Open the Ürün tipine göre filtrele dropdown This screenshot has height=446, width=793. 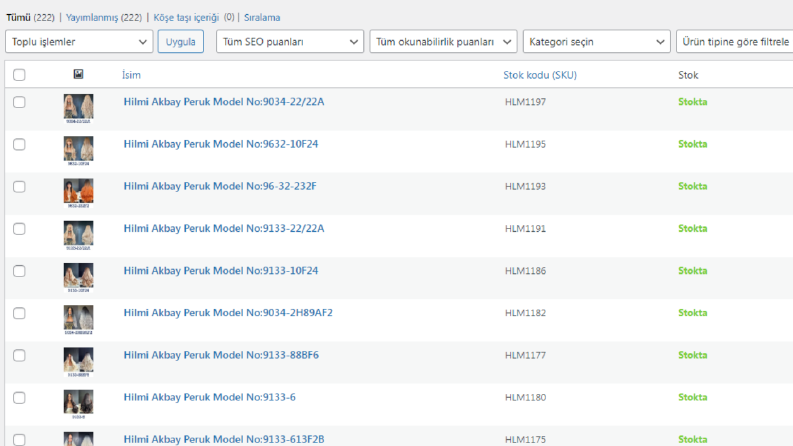coord(735,41)
